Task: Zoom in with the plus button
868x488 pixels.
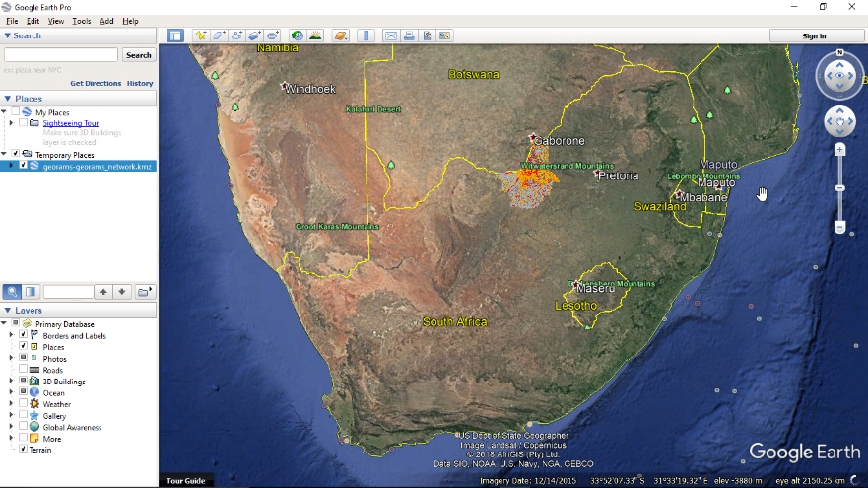Action: click(x=839, y=150)
